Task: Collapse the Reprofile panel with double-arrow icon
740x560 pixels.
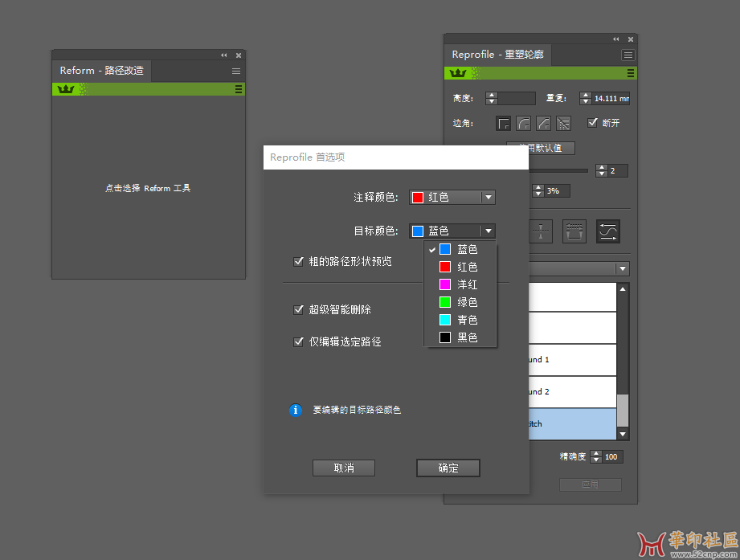Action: pyautogui.click(x=616, y=39)
